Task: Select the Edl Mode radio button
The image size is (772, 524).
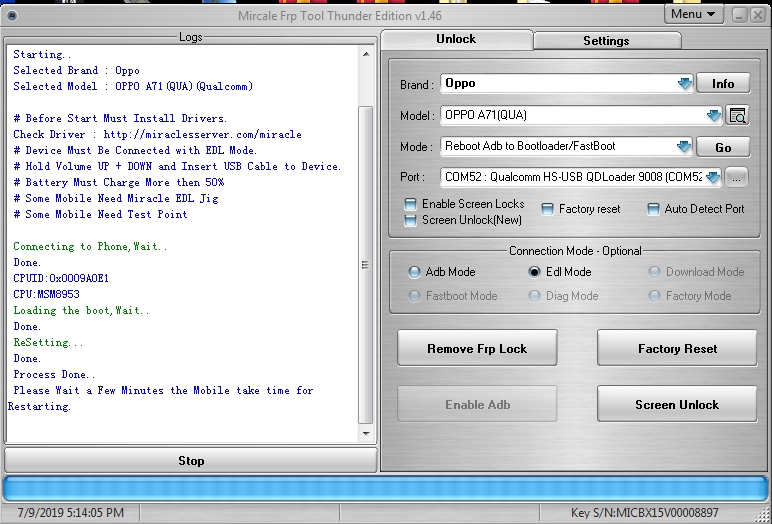Action: 534,272
